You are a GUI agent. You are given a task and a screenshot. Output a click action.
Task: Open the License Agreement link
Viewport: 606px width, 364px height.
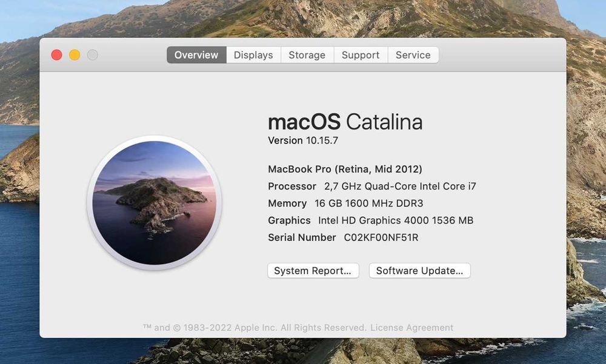(411, 328)
